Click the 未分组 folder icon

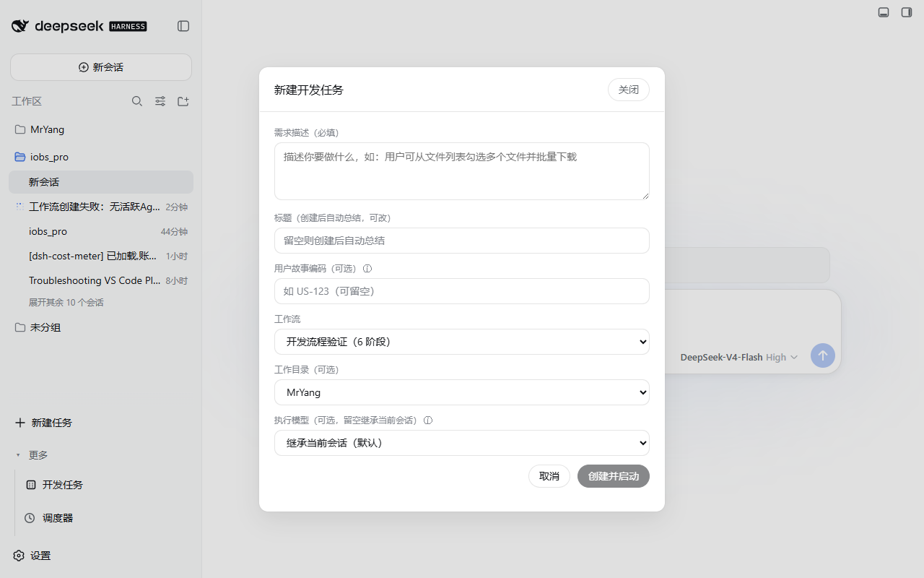click(20, 327)
